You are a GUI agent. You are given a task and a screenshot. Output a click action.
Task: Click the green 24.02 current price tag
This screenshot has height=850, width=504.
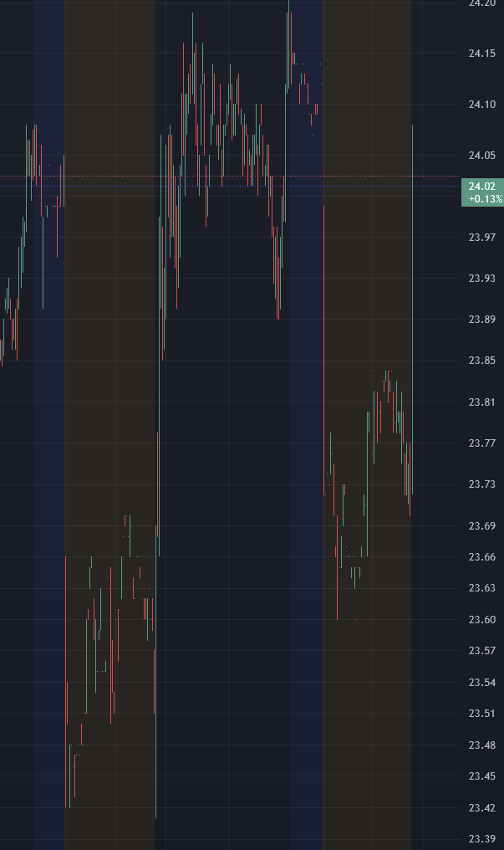tap(482, 192)
